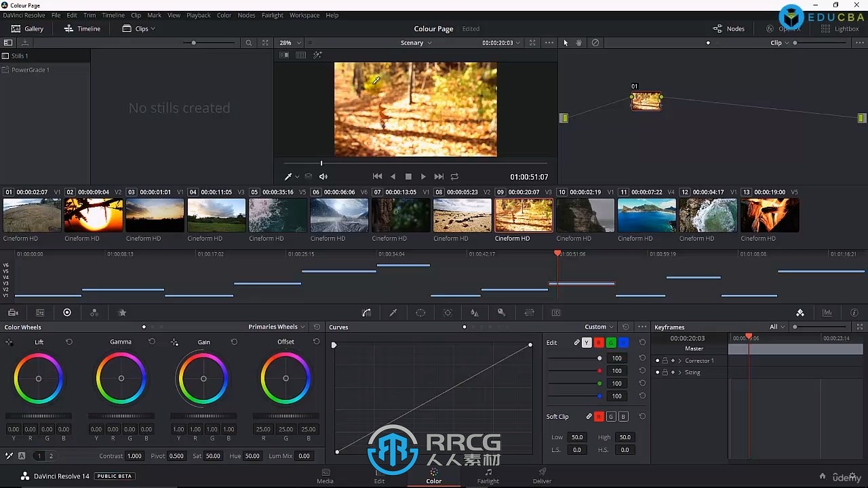Open the Power Window palette
This screenshot has height=488, width=868.
420,312
